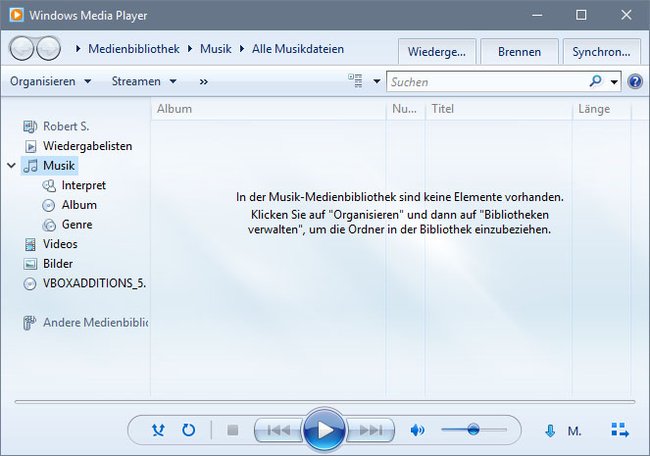This screenshot has width=650, height=456.
Task: Click the blue download arrow icon
Action: click(550, 431)
